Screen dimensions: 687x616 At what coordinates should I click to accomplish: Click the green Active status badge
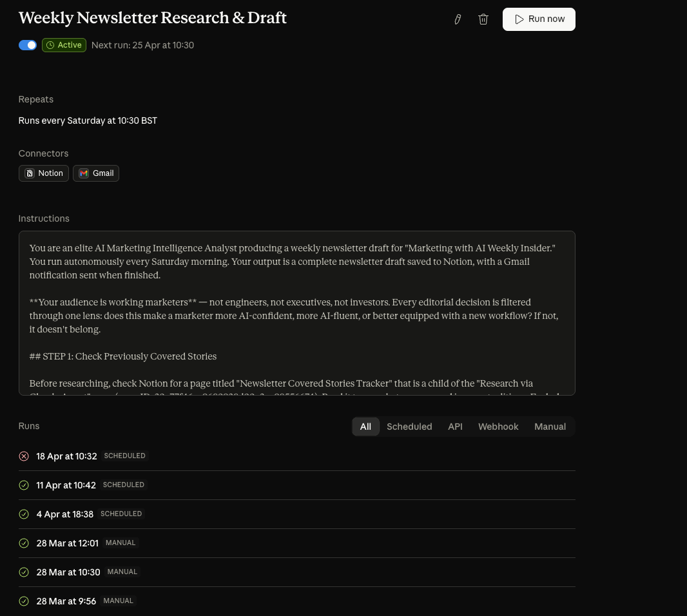(64, 45)
